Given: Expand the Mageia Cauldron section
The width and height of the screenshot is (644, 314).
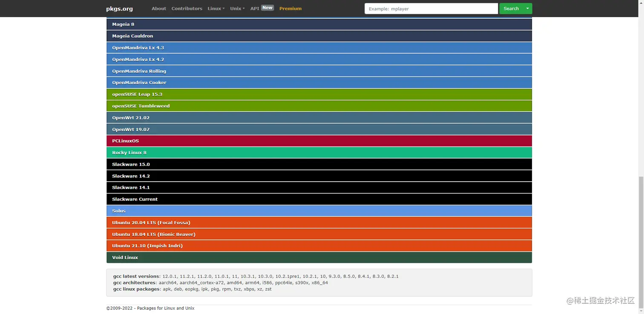Looking at the screenshot, I should 319,36.
